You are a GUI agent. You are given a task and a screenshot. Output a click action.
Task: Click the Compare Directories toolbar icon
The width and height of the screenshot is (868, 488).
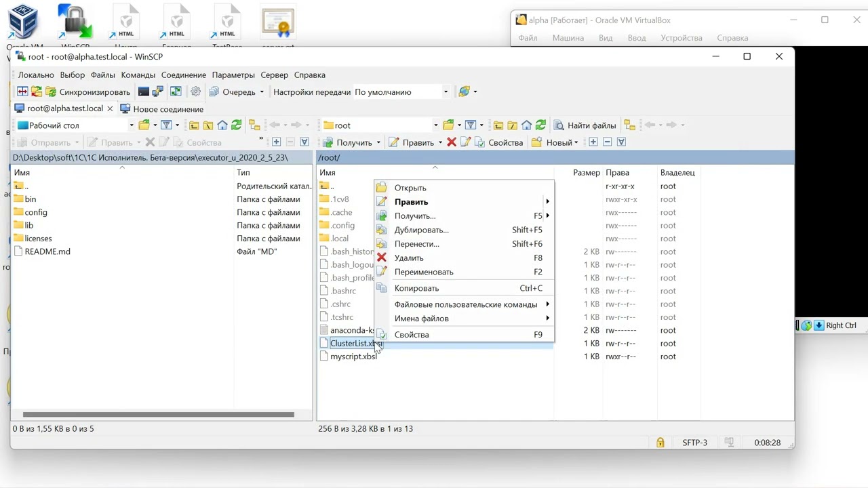[22, 91]
